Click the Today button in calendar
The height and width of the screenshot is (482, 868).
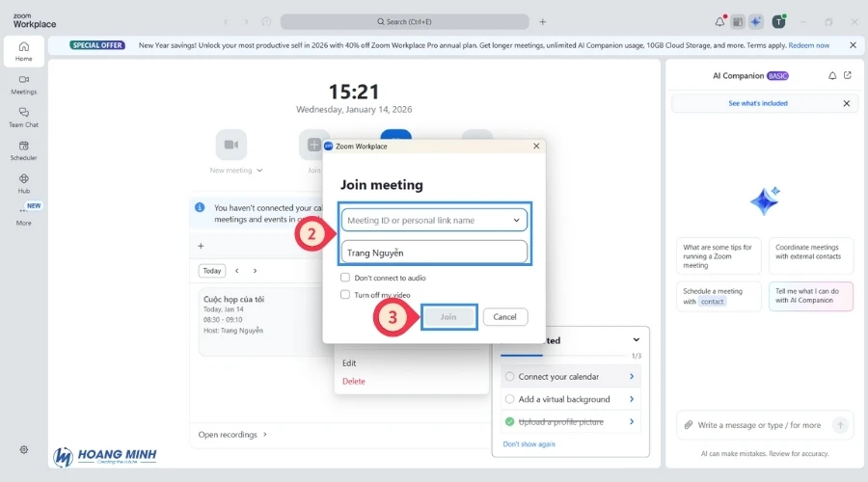coord(212,271)
